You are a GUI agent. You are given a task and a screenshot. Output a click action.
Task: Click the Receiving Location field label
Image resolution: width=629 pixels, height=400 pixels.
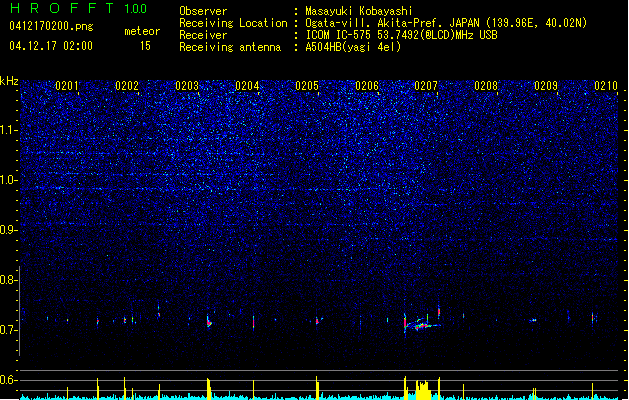pos(233,23)
